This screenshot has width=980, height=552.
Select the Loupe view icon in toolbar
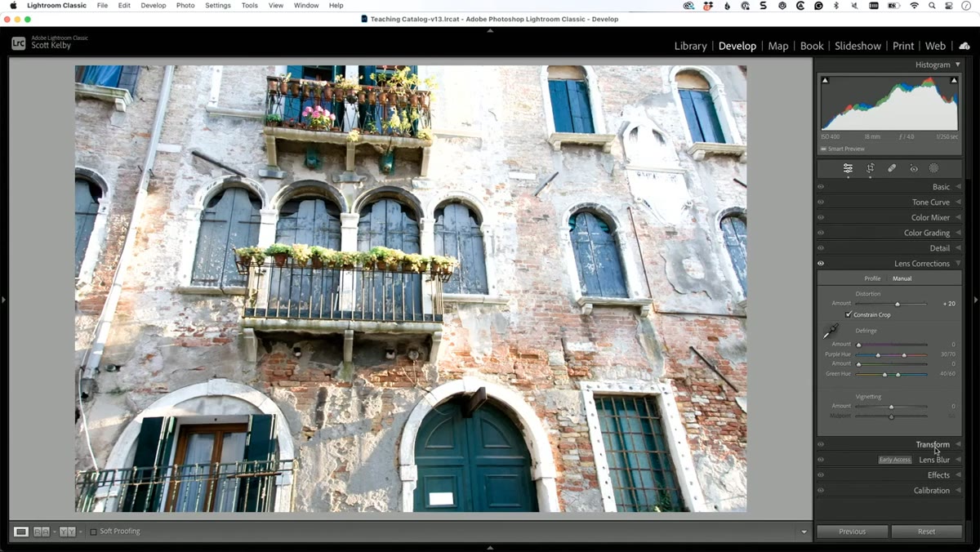(x=21, y=532)
